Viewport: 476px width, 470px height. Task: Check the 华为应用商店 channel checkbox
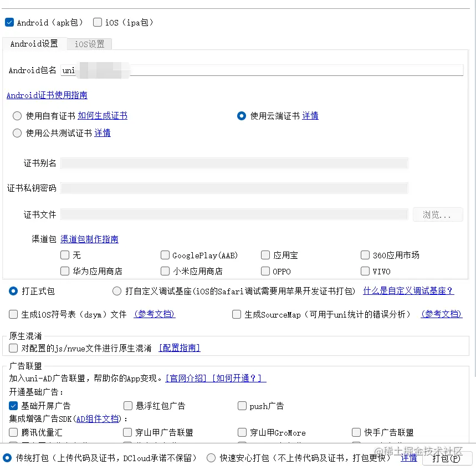65,271
